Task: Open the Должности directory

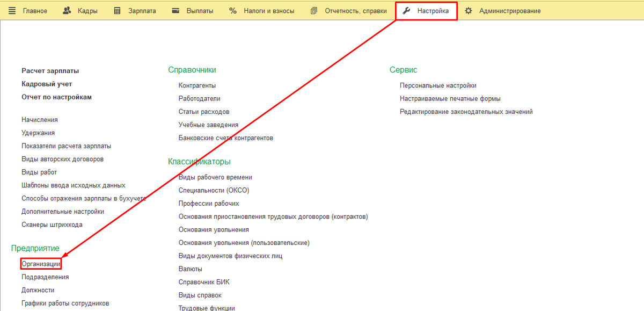Action: [x=38, y=290]
